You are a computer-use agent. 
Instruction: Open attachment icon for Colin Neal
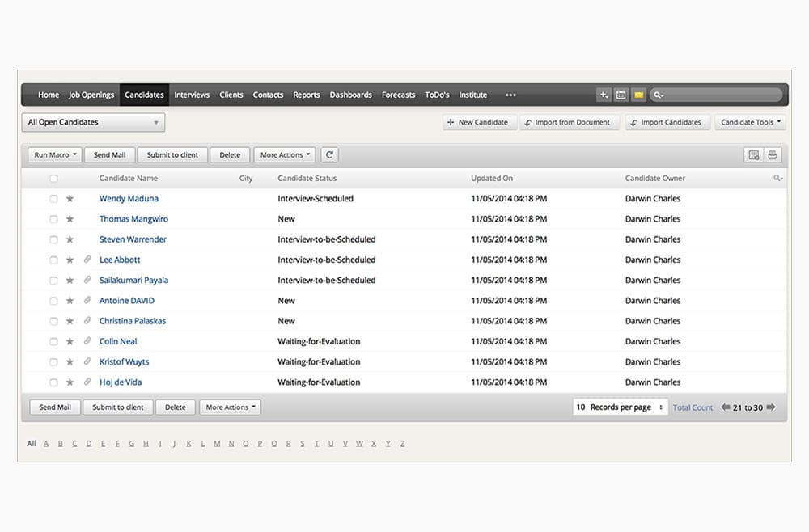pos(87,340)
